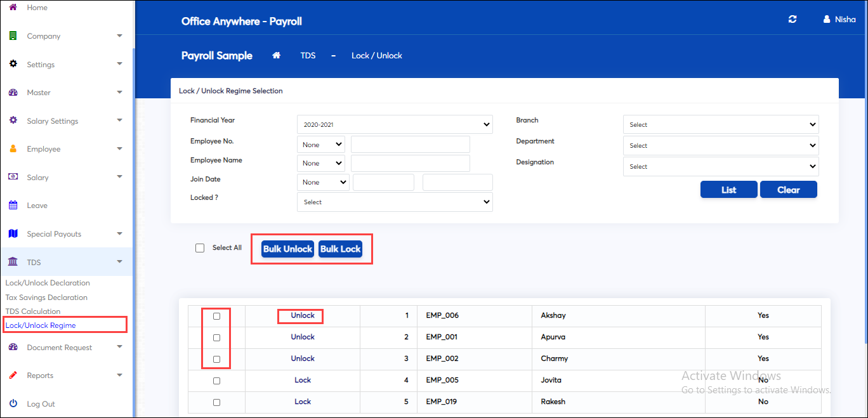The width and height of the screenshot is (868, 418).
Task: Click the Log Out power icon
Action: click(x=13, y=403)
